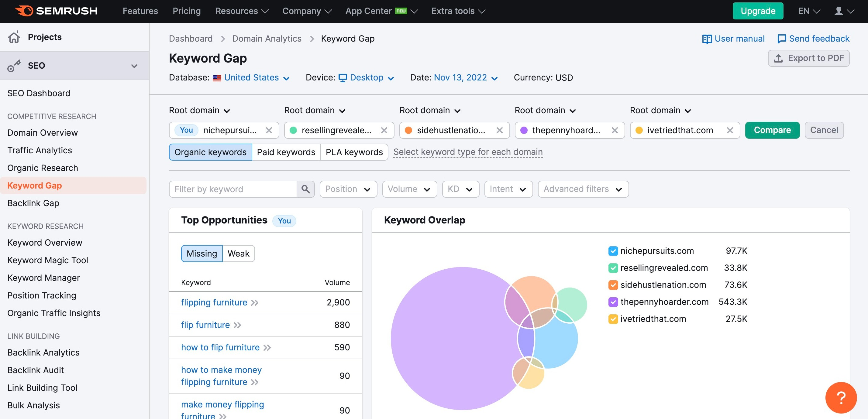The height and width of the screenshot is (419, 868).
Task: Open the flipping furniture keyword link
Action: click(214, 302)
